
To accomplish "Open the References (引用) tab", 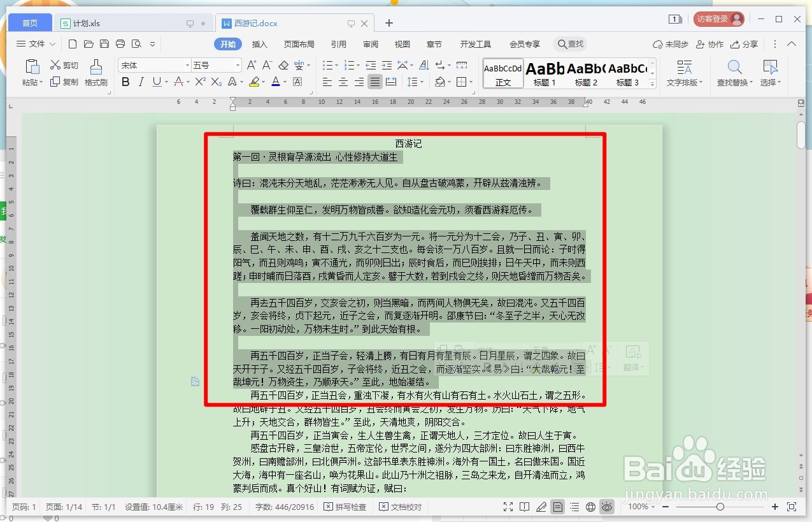I will pos(339,44).
